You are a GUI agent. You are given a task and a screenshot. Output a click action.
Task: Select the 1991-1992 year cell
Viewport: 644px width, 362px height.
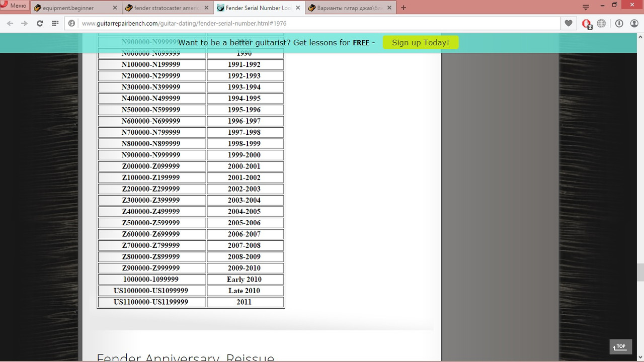pyautogui.click(x=245, y=64)
